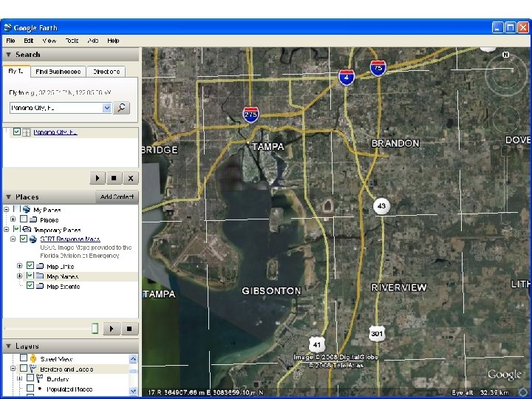Screen dimensions: 532x399
Task: Click the US 41 shield on map
Action: pos(316,345)
